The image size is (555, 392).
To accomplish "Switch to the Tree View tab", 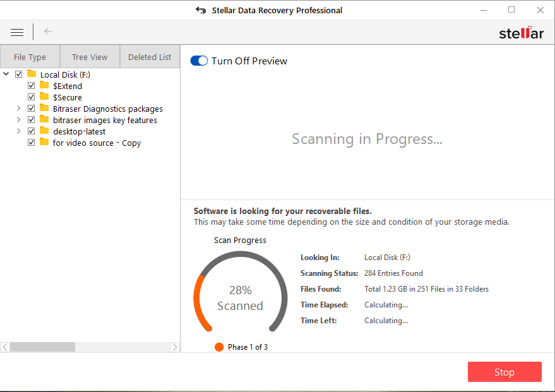I will click(89, 56).
